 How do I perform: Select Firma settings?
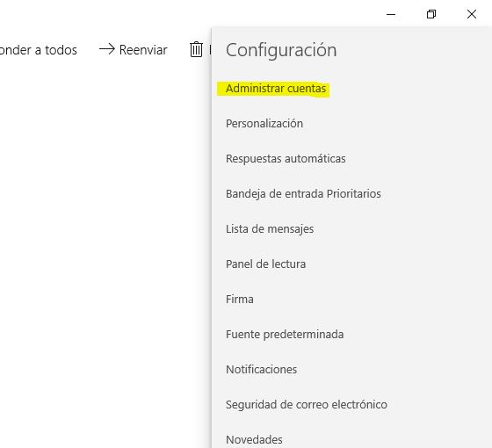click(x=239, y=300)
